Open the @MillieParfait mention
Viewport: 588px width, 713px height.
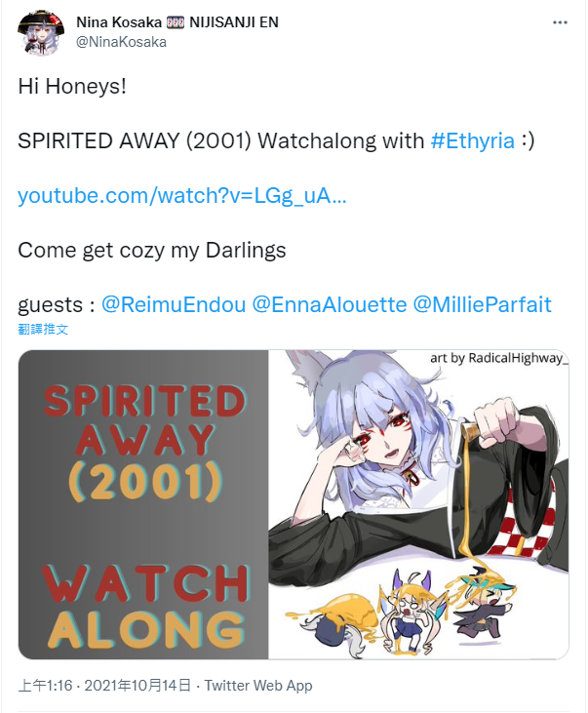482,304
